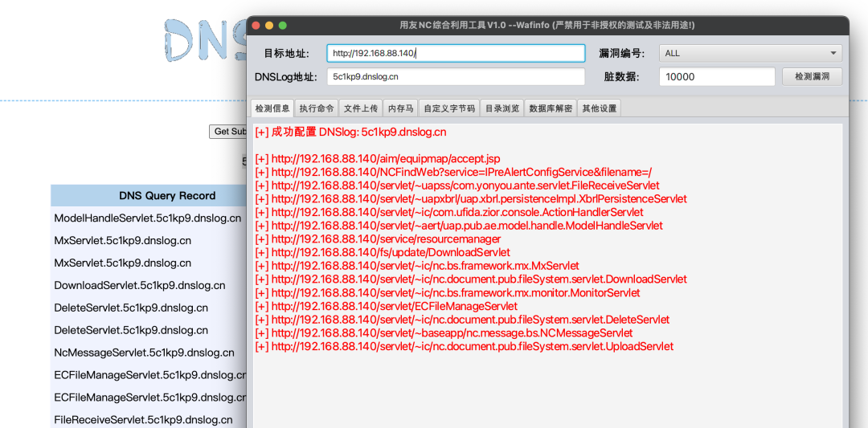Click the fileSystem.servlet.UploadServlet result line

click(x=465, y=346)
